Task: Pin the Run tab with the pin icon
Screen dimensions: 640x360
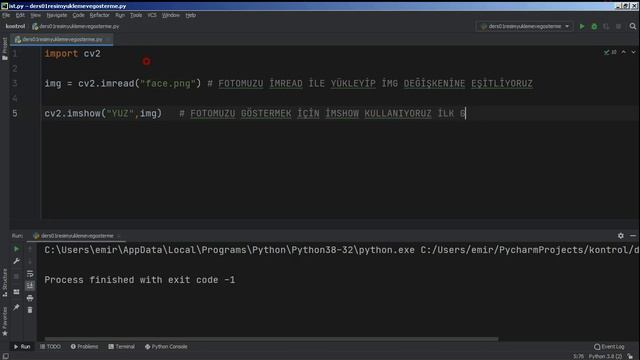Action: [16, 307]
